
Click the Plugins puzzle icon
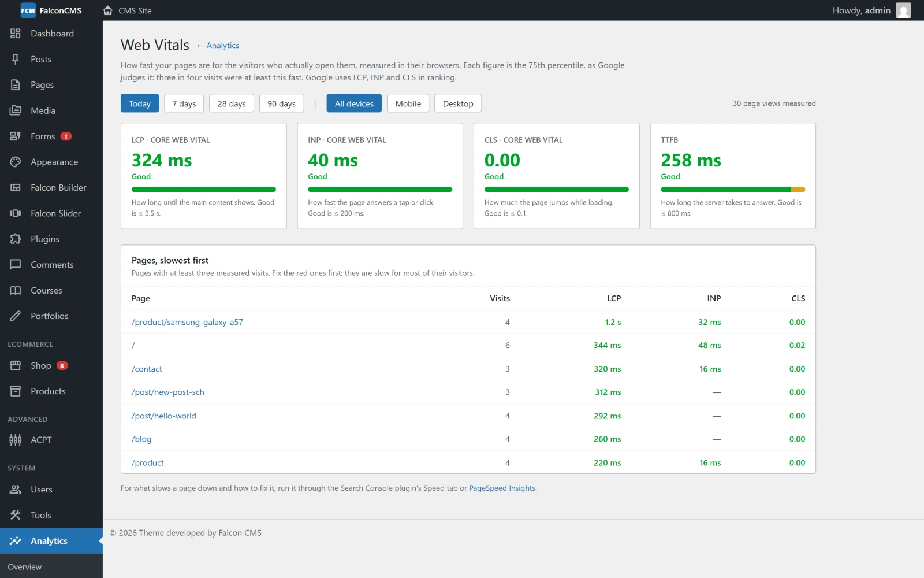pyautogui.click(x=16, y=239)
